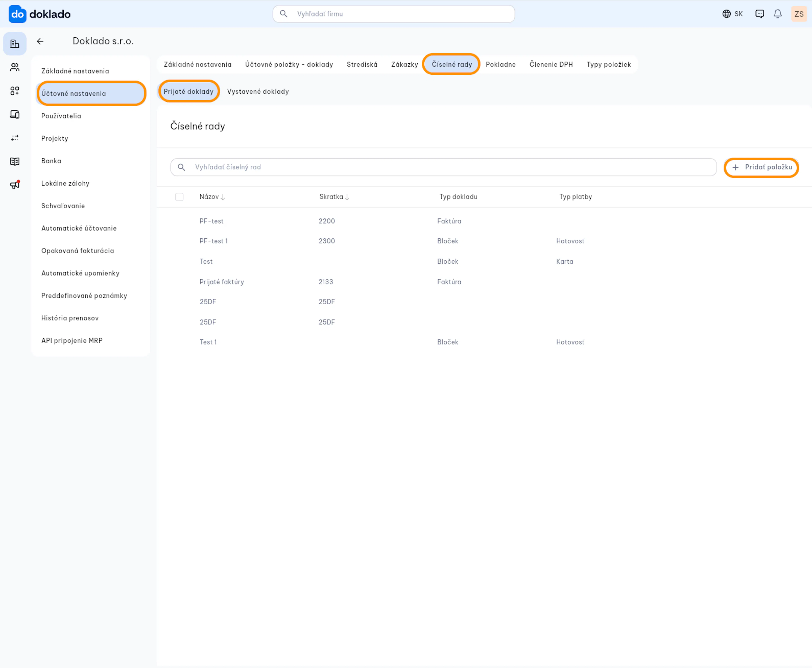812x668 pixels.
Task: Focus the Vyhľadať firmu search field
Action: pyautogui.click(x=394, y=14)
